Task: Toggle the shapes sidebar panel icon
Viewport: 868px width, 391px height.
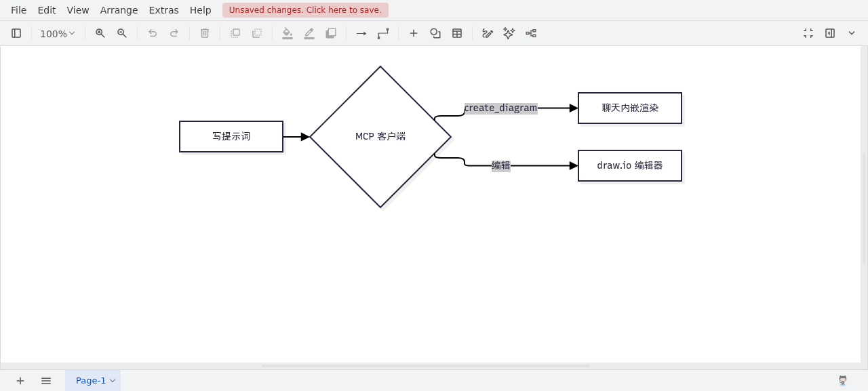Action: click(x=16, y=33)
